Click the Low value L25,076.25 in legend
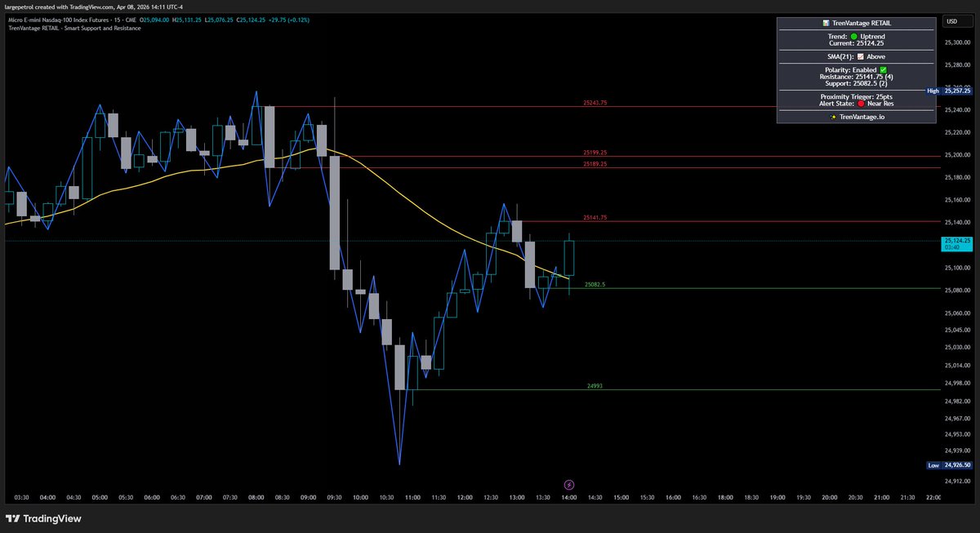This screenshot has width=980, height=533. 220,19
